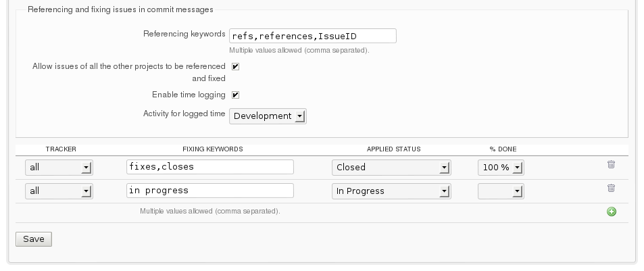
Task: Open tracker dropdown in fixes,closes row
Action: 59,168
